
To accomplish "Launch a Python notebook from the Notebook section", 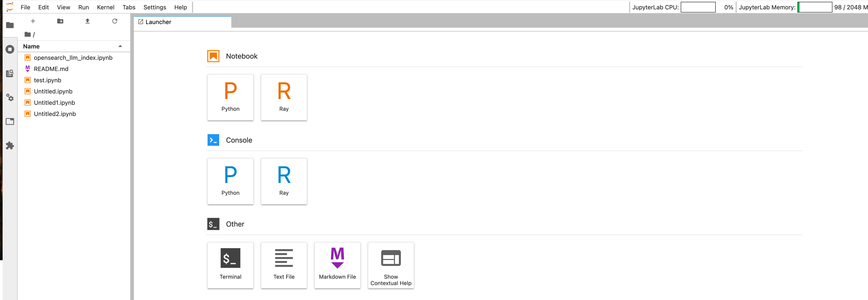I will 230,97.
